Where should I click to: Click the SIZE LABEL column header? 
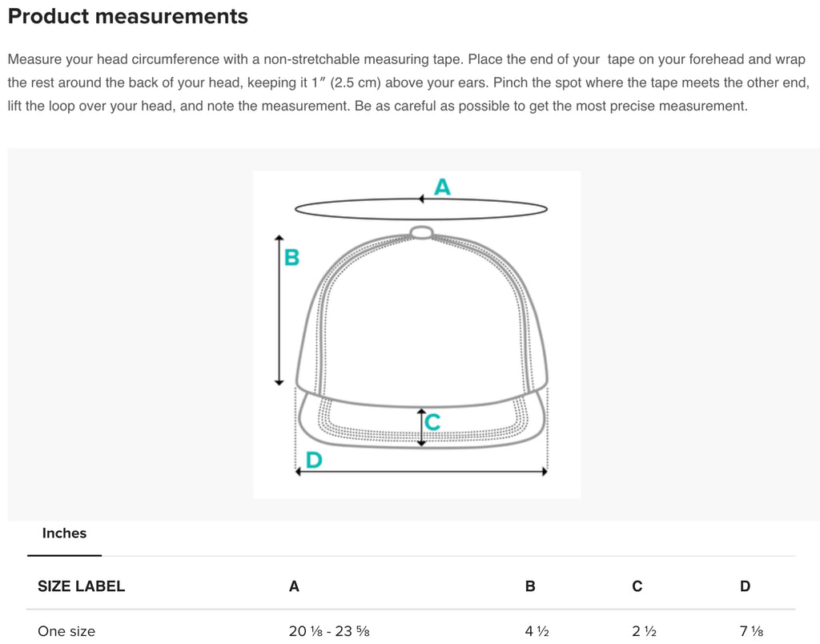81,586
